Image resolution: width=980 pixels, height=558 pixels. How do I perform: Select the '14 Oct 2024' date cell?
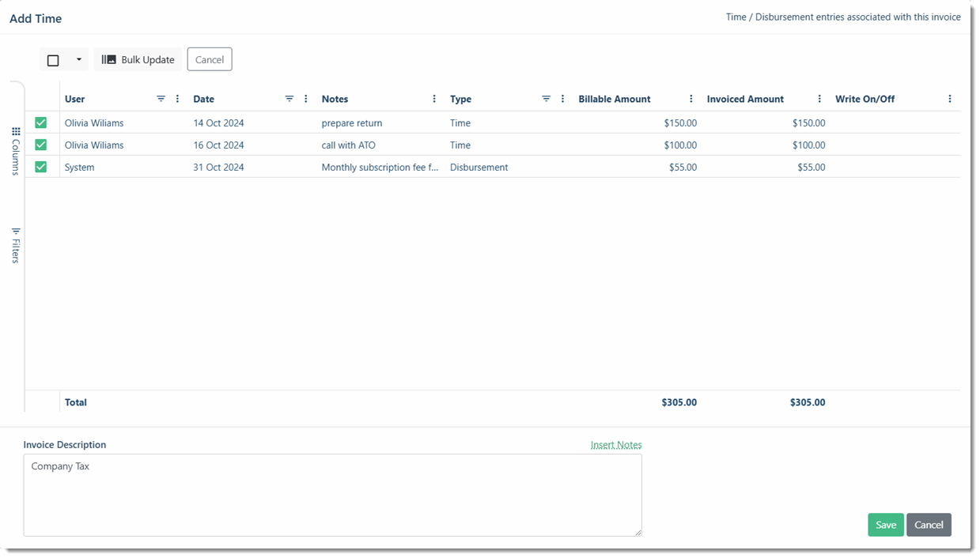pyautogui.click(x=219, y=123)
